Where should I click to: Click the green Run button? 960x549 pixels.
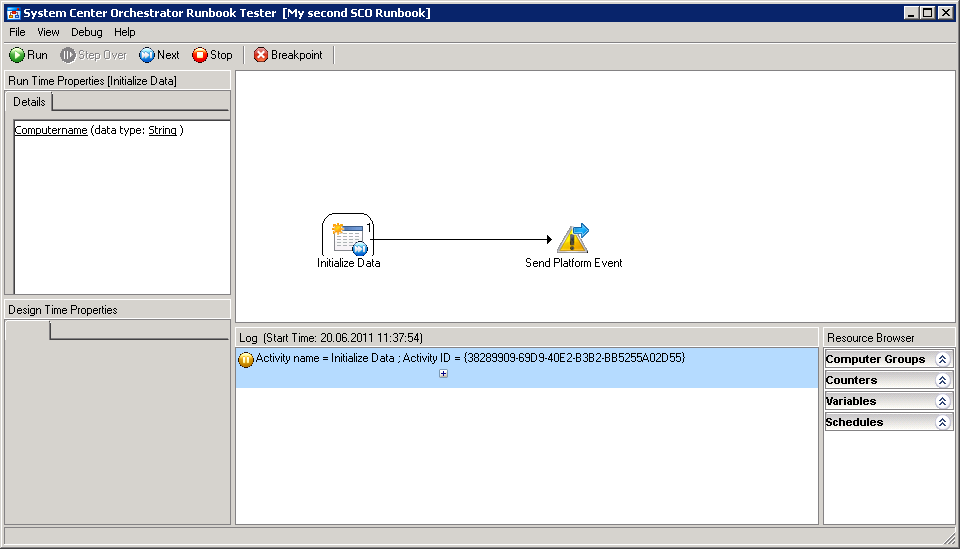28,55
